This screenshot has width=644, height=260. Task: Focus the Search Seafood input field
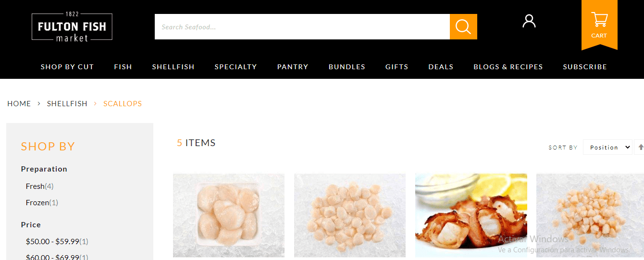[302, 26]
